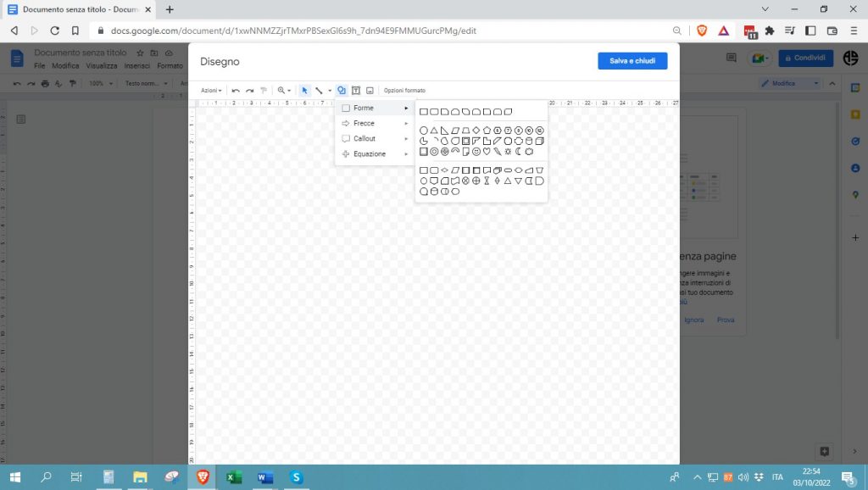Select the text box tool
This screenshot has height=490, width=868.
tap(356, 91)
